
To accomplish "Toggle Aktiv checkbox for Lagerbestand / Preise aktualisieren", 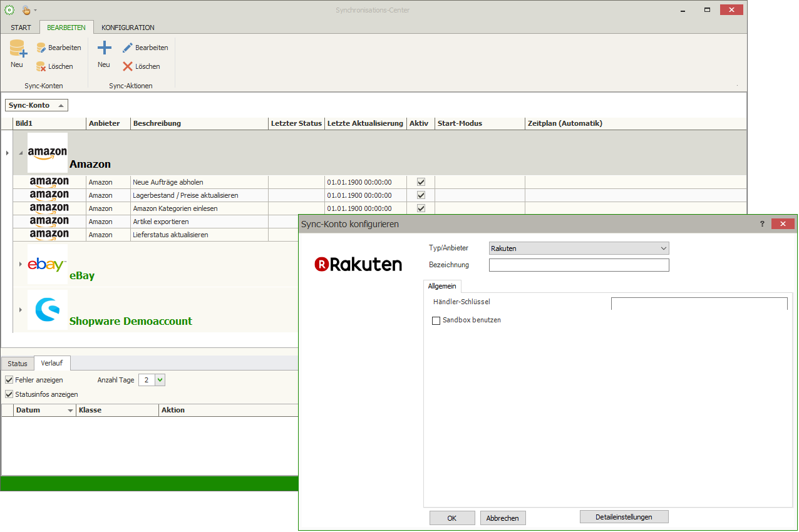I will [x=421, y=195].
